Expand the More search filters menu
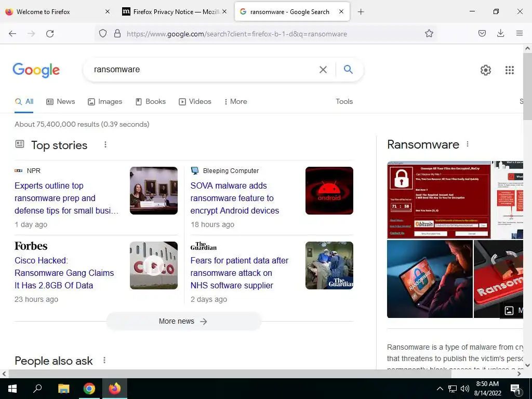The height and width of the screenshot is (399, 532). click(235, 101)
